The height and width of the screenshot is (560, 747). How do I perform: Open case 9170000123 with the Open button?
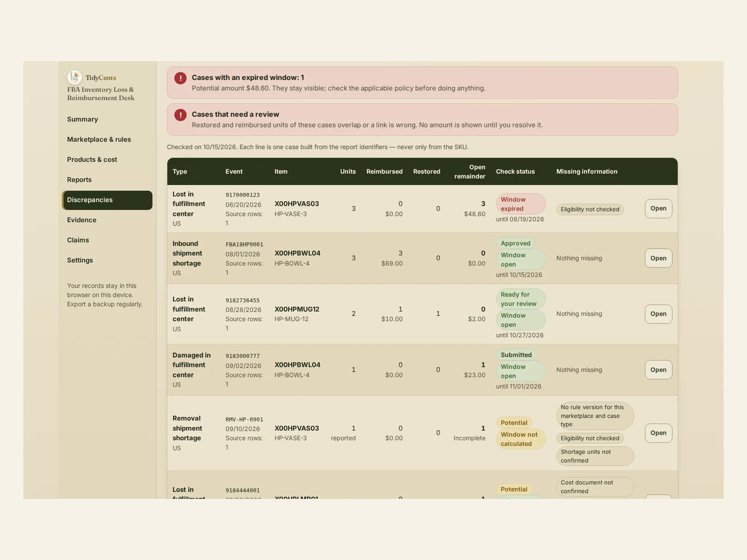coord(658,209)
